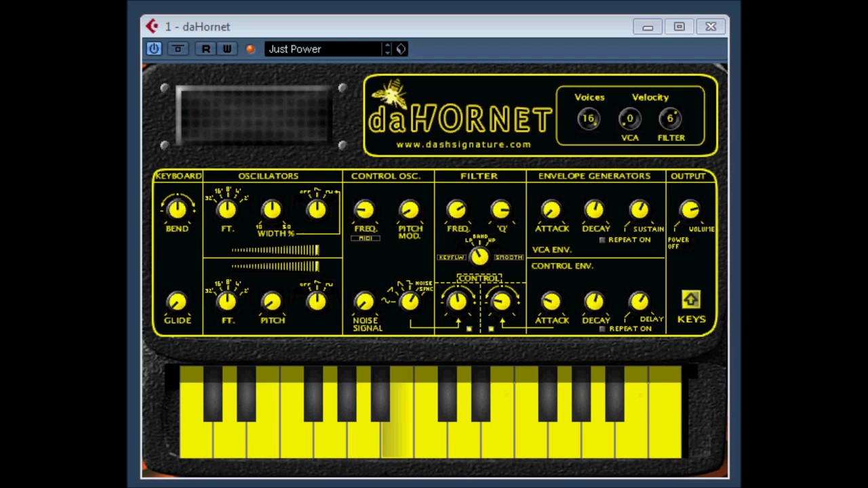This screenshot has width=868, height=488.
Task: Turn the VCA ENV. SUSTAIN knob
Action: [639, 209]
